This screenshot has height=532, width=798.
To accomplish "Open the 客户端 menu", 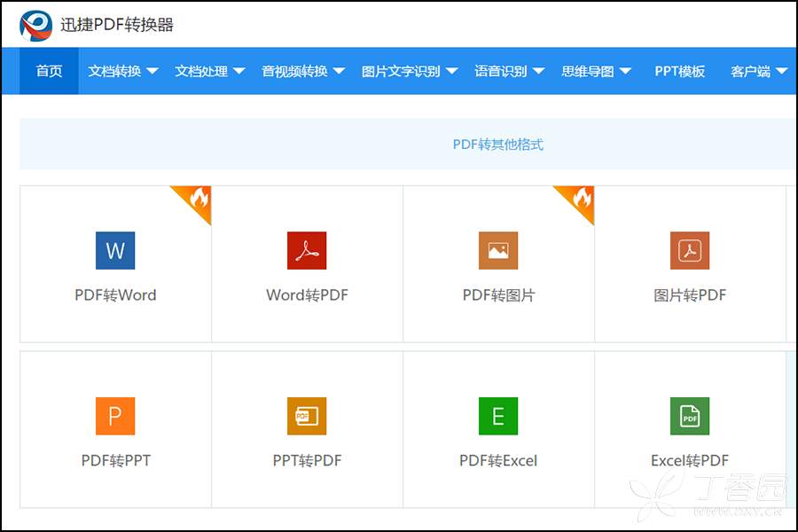I will tap(751, 71).
